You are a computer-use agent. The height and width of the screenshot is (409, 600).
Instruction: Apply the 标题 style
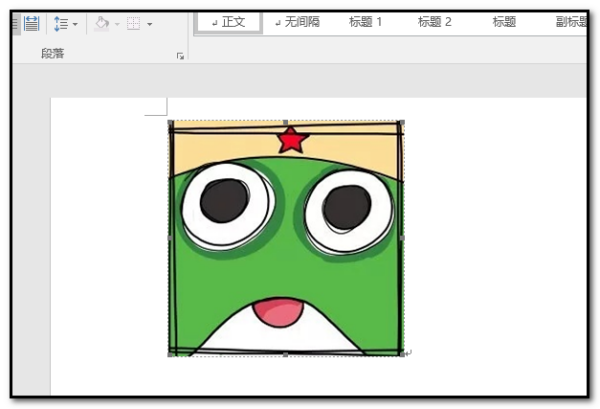pyautogui.click(x=504, y=22)
